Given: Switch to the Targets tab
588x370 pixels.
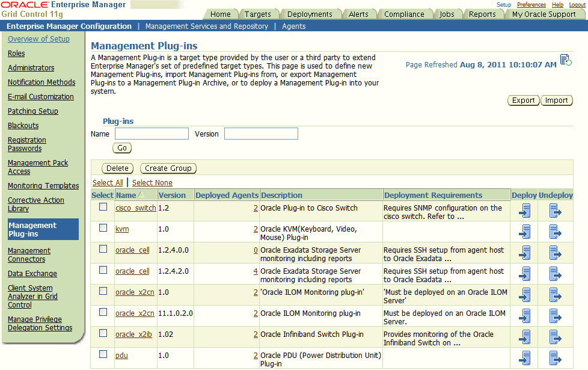Looking at the screenshot, I should [x=257, y=14].
